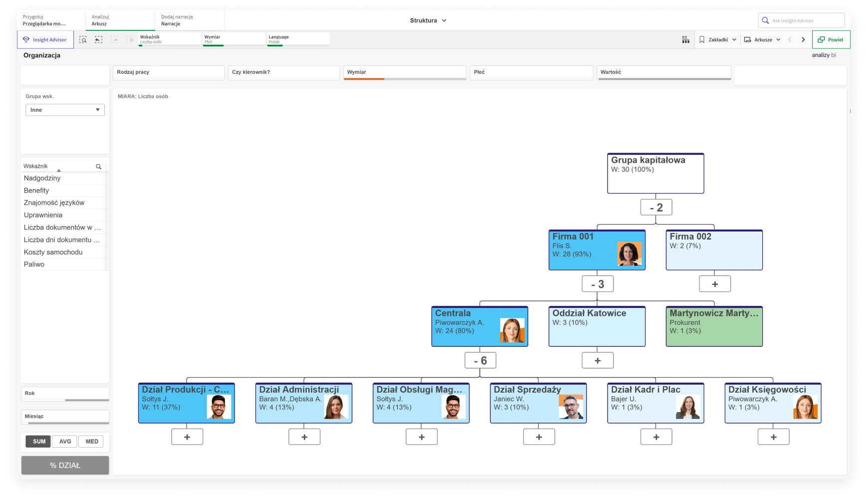The height and width of the screenshot is (497, 868).
Task: Click the Powiel duplicate sheet icon
Action: point(821,39)
